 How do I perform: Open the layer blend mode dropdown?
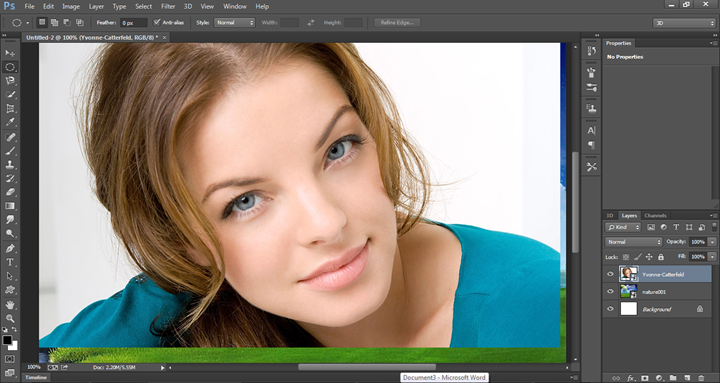[633, 242]
